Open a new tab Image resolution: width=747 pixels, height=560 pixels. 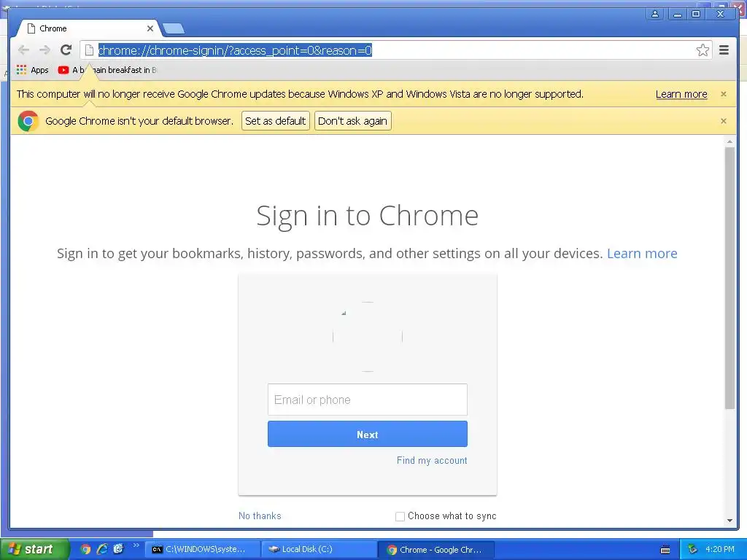tap(174, 29)
